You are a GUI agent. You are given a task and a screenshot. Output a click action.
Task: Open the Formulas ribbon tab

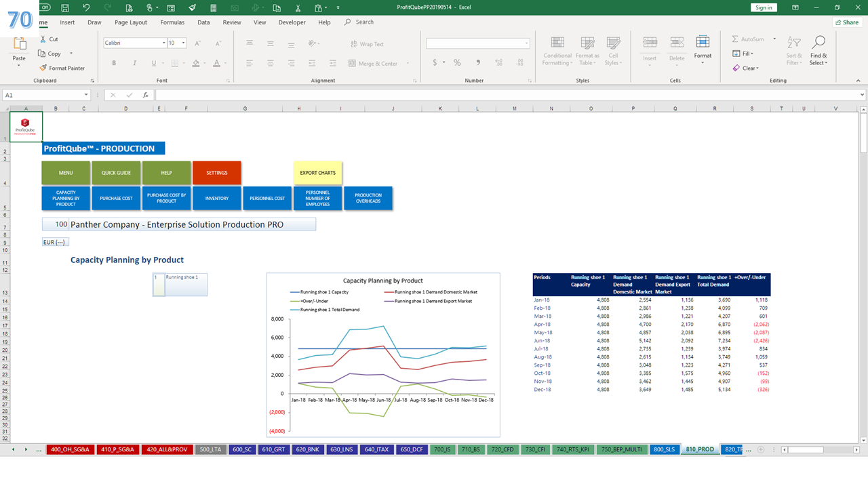coord(172,22)
